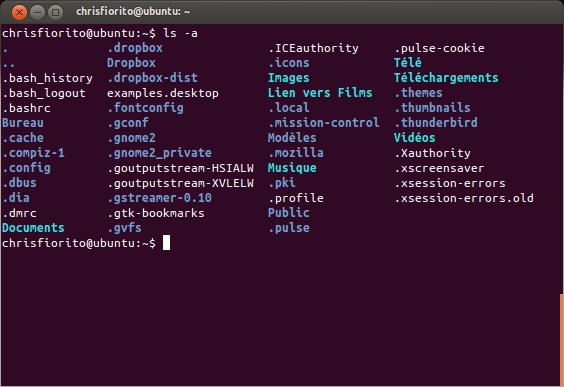
Task: Minimize the terminal window
Action: [37, 13]
